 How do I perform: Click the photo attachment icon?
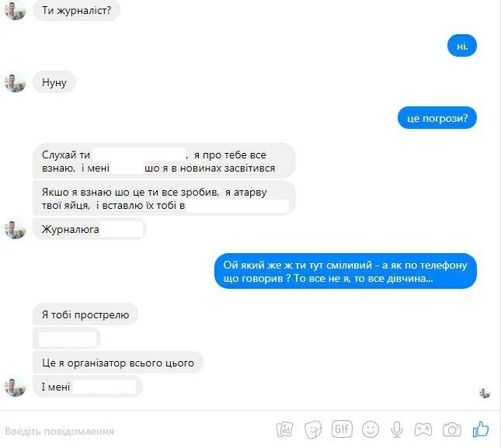coord(284,429)
